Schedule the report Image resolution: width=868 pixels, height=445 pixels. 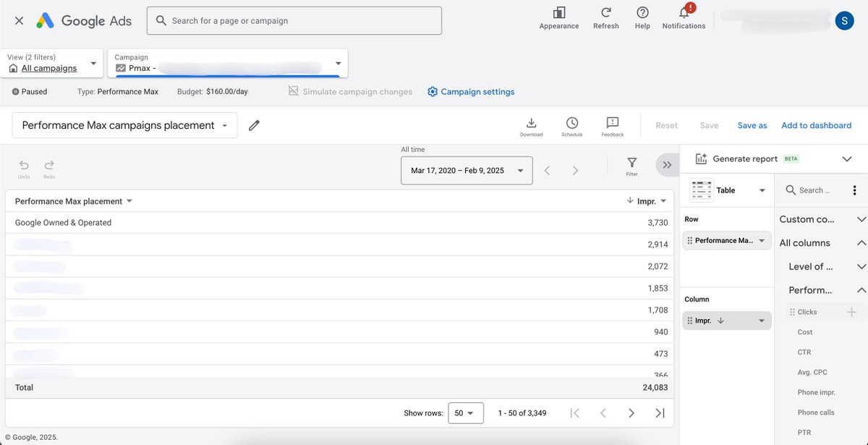(x=571, y=127)
